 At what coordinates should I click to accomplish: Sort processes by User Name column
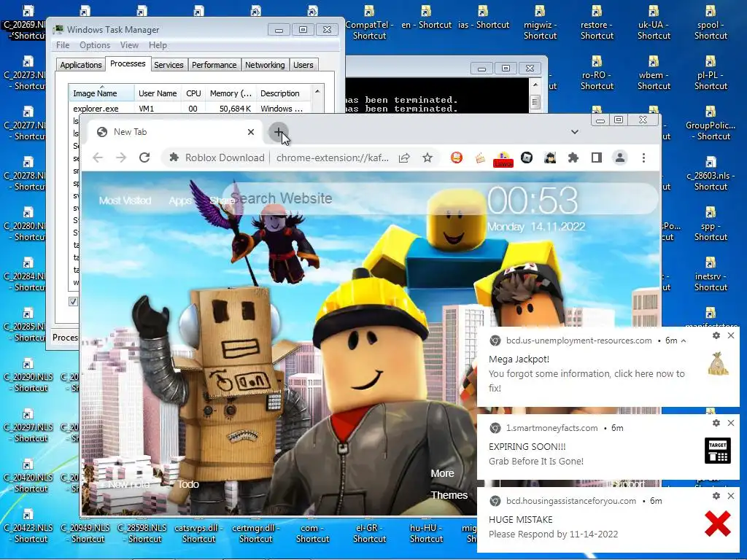(158, 93)
